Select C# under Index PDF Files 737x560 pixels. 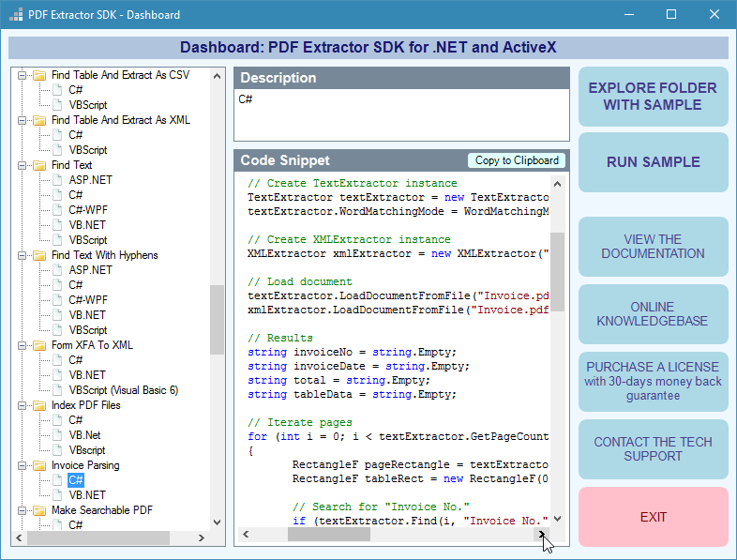pos(76,420)
